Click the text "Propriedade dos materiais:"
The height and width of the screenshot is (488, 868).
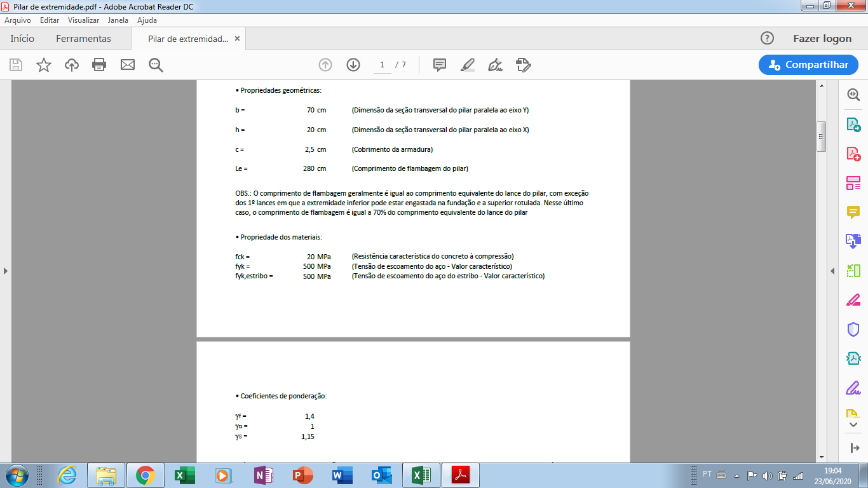281,237
